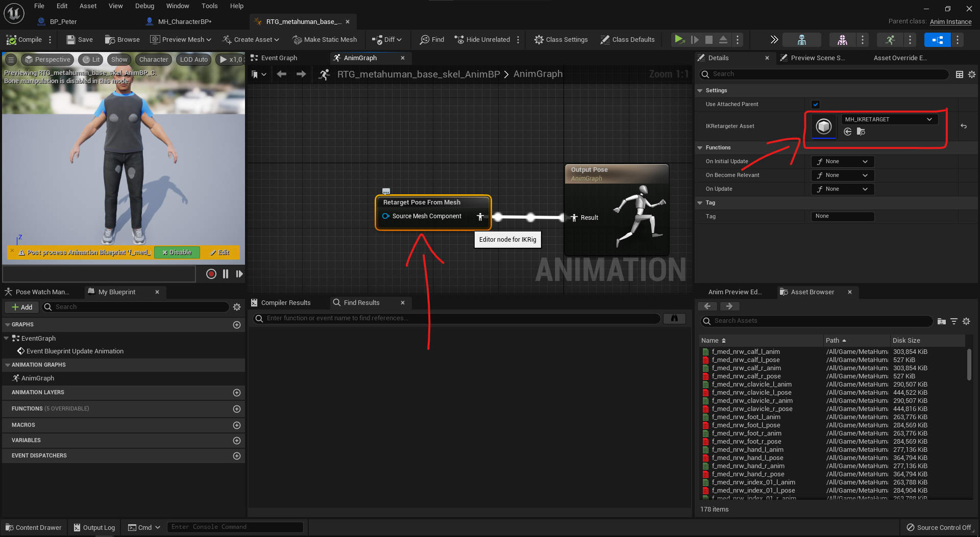
Task: Click the console command input
Action: (235, 527)
